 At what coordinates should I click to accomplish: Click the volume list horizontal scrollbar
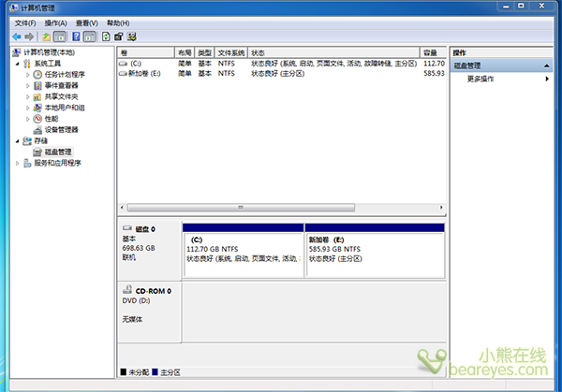click(281, 207)
